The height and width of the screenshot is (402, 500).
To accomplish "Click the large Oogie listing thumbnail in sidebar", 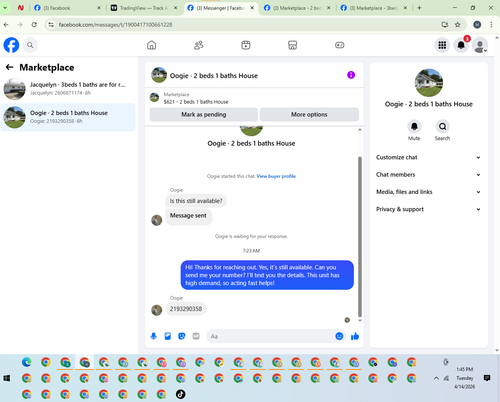I will [x=429, y=83].
